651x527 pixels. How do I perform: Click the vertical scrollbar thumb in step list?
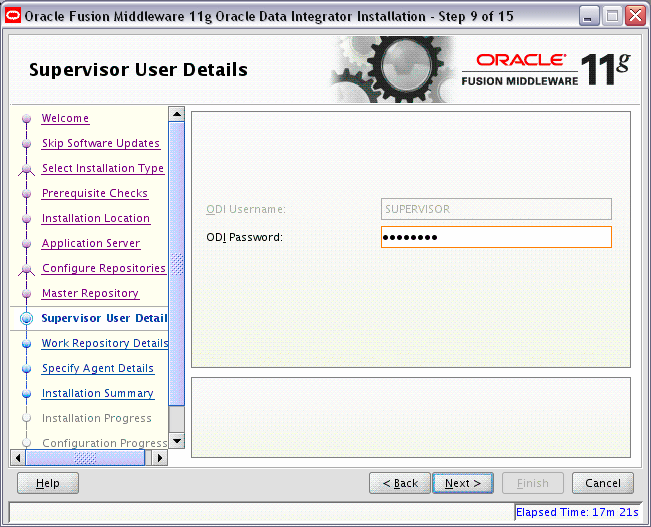tap(177, 263)
